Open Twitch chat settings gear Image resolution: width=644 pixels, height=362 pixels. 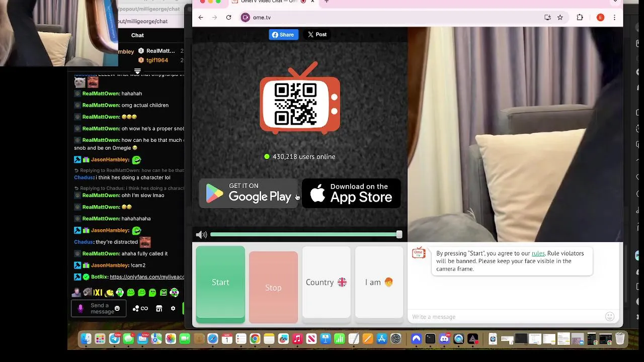[x=173, y=309]
